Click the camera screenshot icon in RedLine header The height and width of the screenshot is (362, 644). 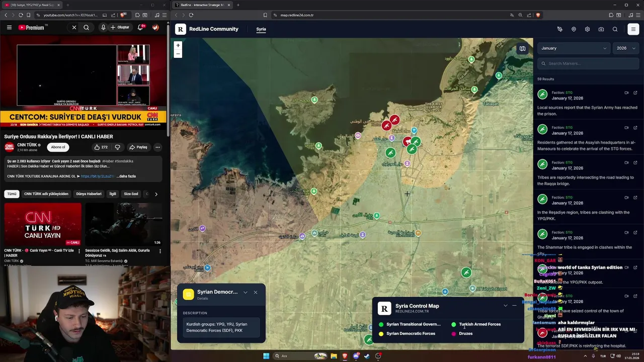click(x=601, y=29)
